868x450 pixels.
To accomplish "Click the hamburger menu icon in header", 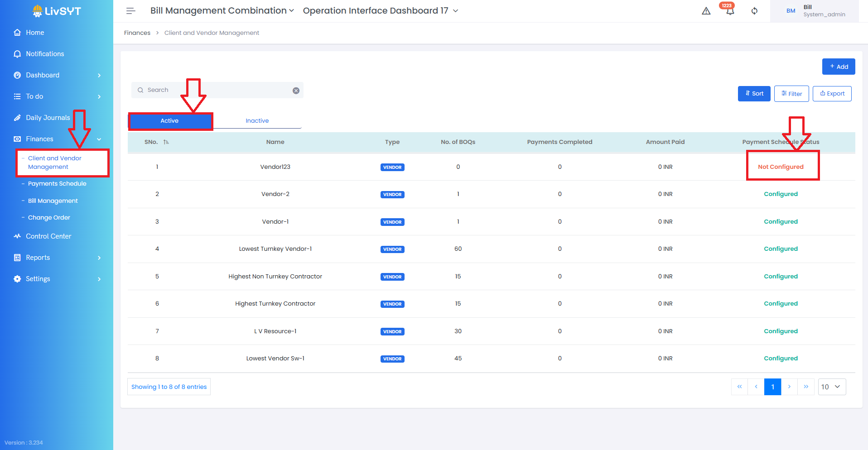I will tap(131, 11).
